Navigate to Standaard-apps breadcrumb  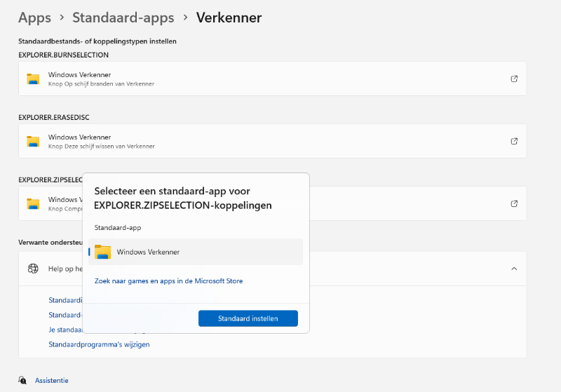coord(123,18)
